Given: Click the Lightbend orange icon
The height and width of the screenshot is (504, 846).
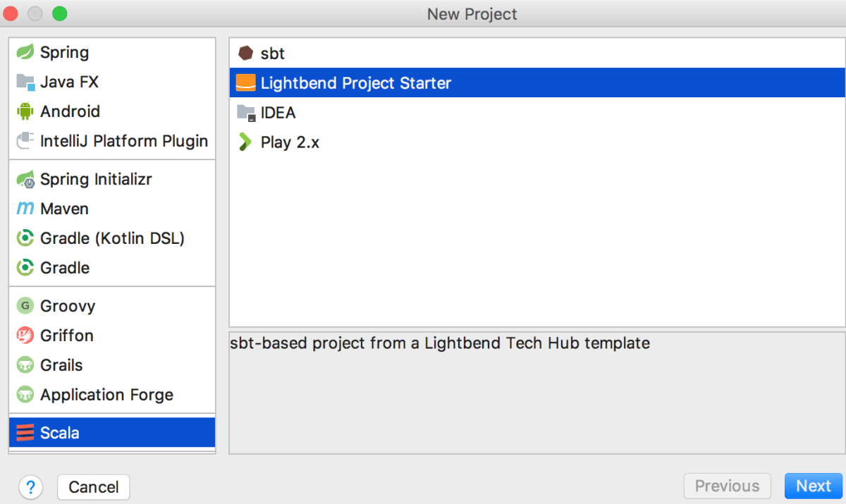Looking at the screenshot, I should pyautogui.click(x=245, y=82).
